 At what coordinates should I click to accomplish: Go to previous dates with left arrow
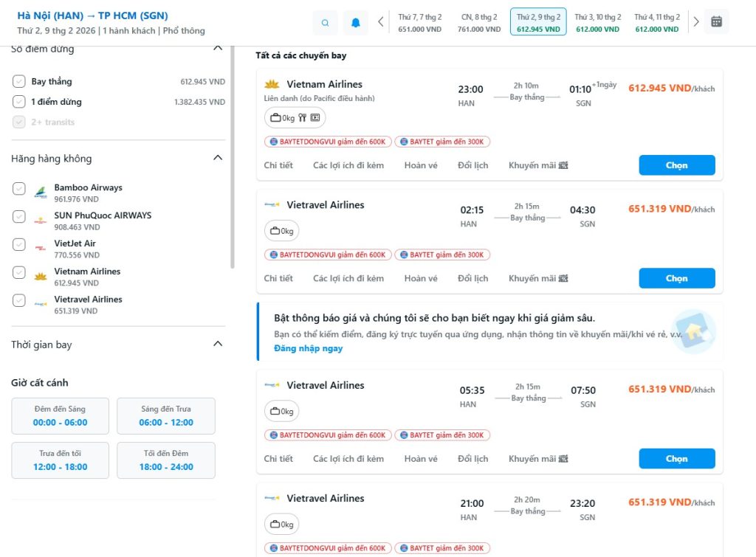click(x=381, y=22)
